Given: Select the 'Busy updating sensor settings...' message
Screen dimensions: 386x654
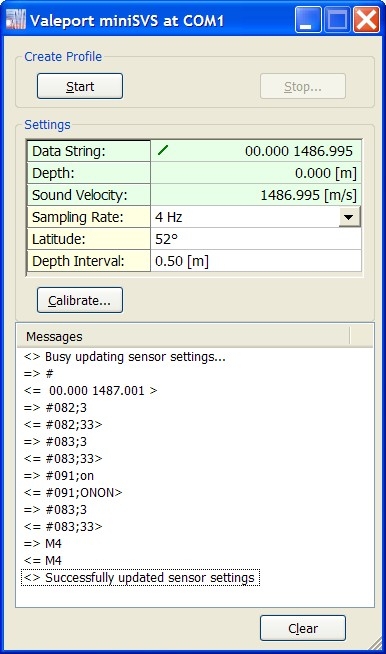Looking at the screenshot, I should click(125, 357).
